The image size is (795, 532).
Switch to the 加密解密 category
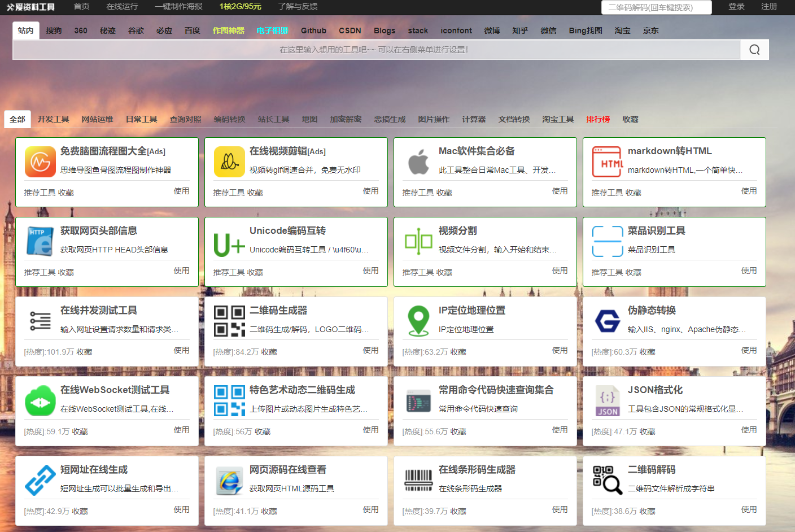click(346, 119)
